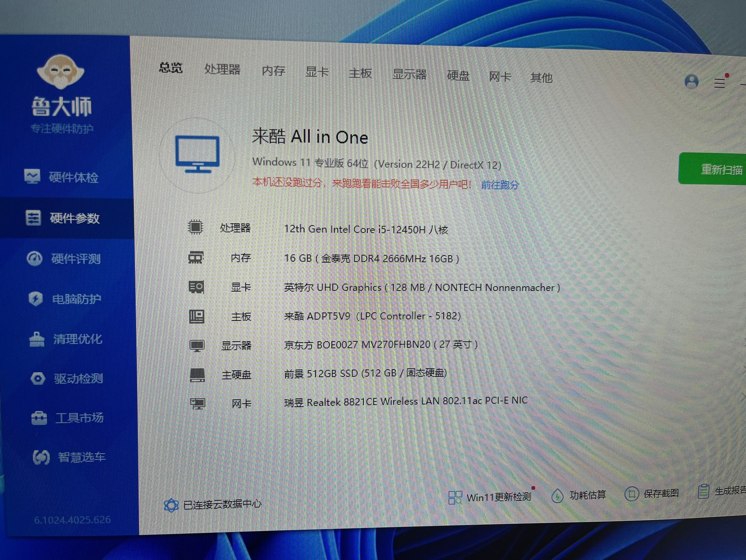Click the 英特尔 UHD Graphics text
The height and width of the screenshot is (560, 746).
click(422, 287)
